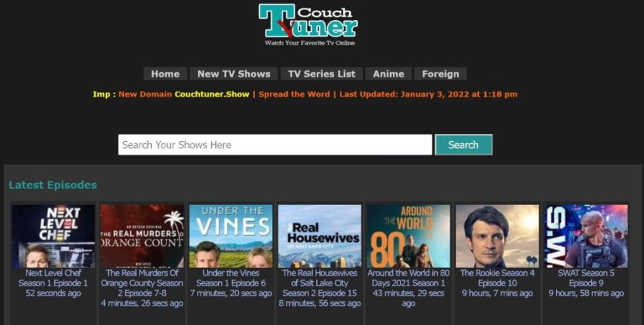Image resolution: width=644 pixels, height=325 pixels.
Task: Click SWAT Season 5 Episode 9 title
Action: tap(586, 278)
